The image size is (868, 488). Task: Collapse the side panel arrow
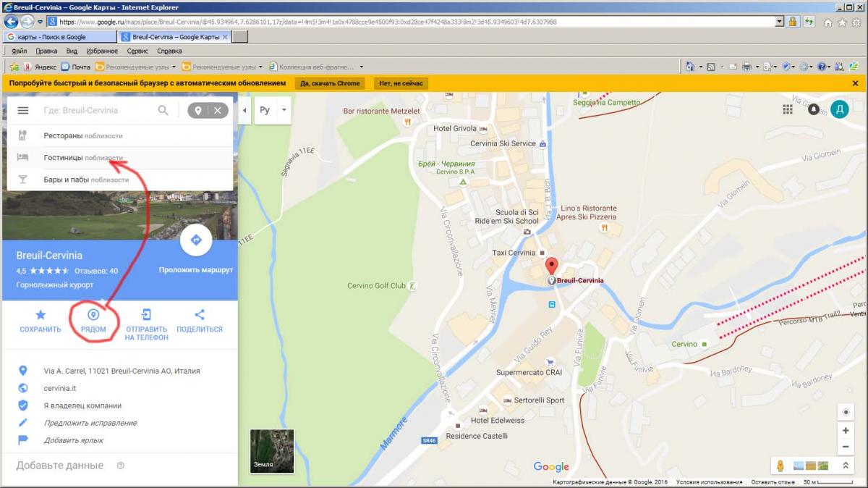coord(244,111)
